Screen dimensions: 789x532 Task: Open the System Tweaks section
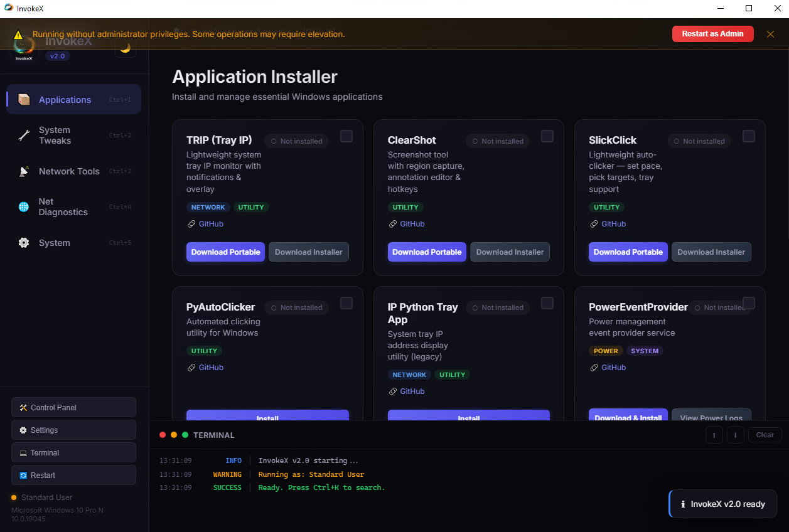(x=74, y=136)
